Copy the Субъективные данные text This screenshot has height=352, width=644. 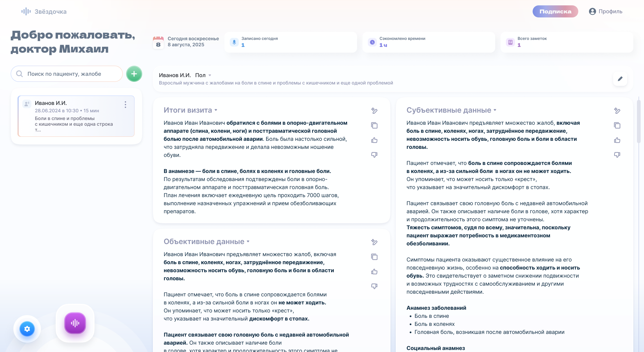[x=617, y=125]
